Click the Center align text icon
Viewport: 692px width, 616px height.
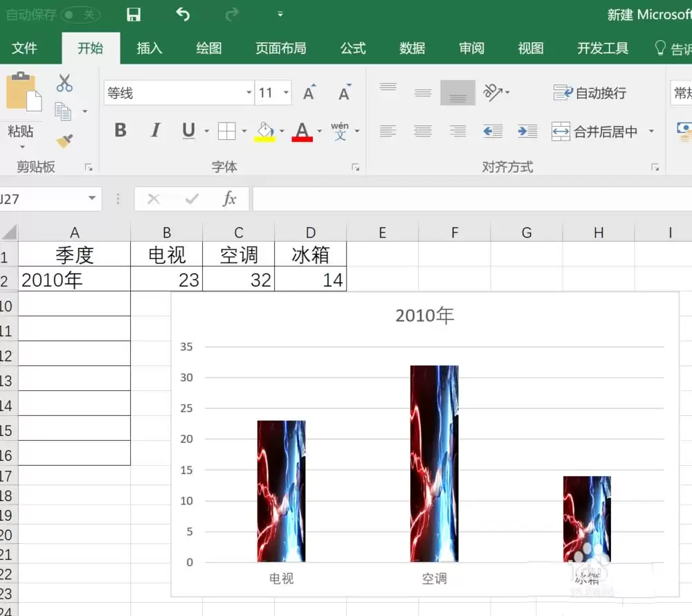(422, 131)
